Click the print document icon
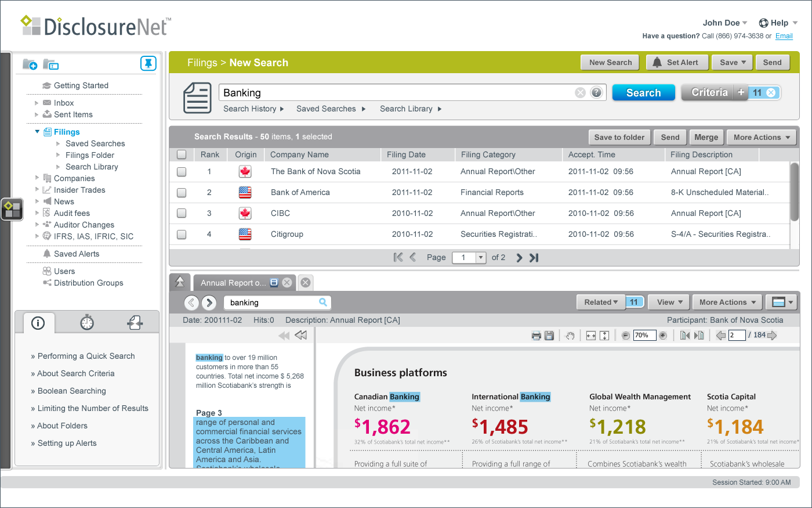The height and width of the screenshot is (508, 812). [x=536, y=336]
